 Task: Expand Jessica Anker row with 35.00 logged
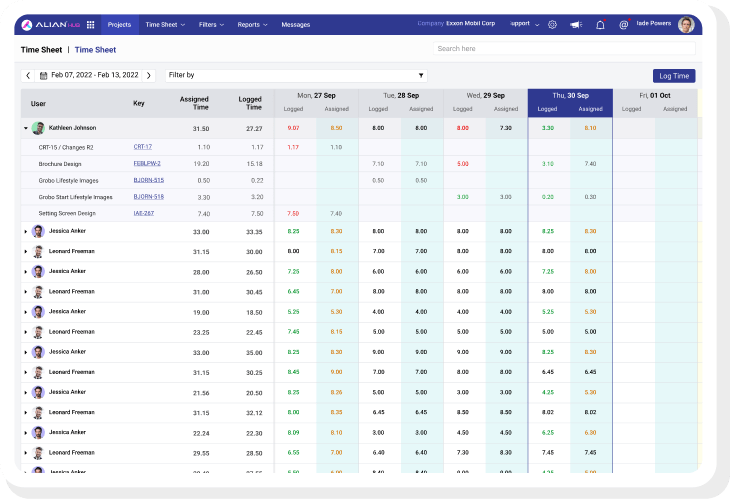(26, 352)
